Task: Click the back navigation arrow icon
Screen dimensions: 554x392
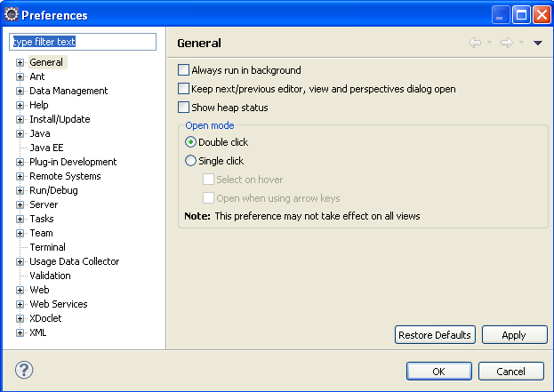Action: tap(475, 43)
